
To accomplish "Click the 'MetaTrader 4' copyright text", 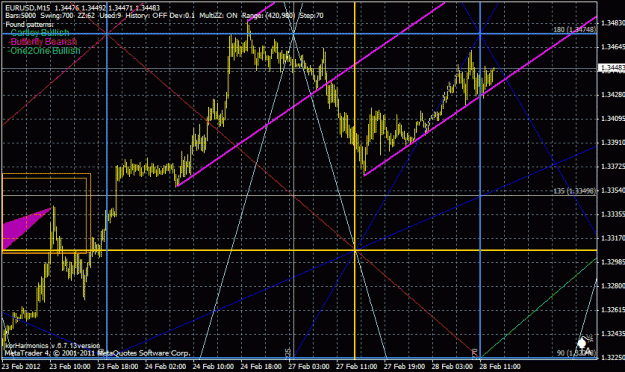I will 98,353.
